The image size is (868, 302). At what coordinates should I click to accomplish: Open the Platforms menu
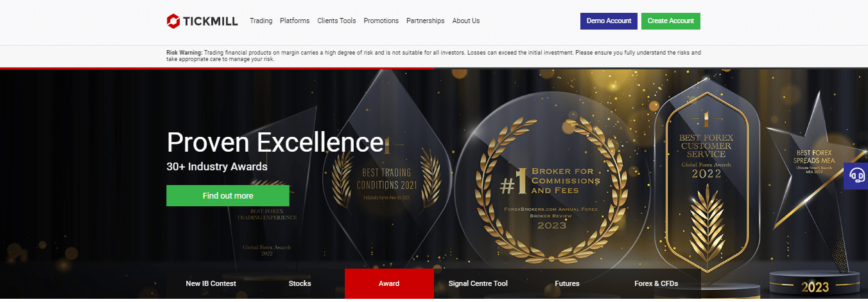pyautogui.click(x=295, y=21)
